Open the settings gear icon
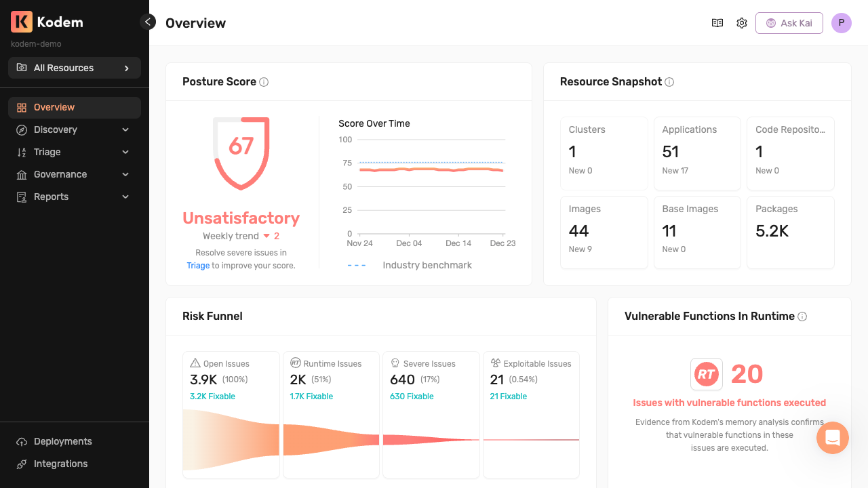The width and height of the screenshot is (868, 488). point(742,23)
